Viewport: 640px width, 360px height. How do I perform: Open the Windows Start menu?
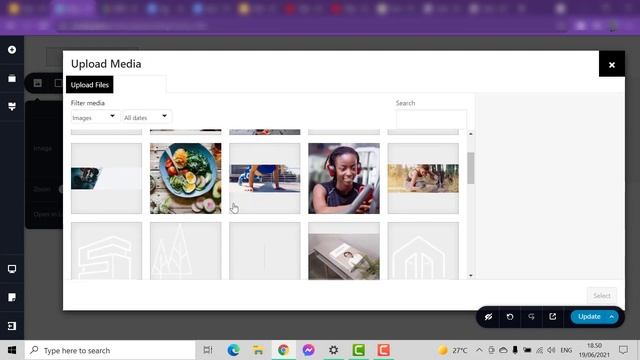12,350
